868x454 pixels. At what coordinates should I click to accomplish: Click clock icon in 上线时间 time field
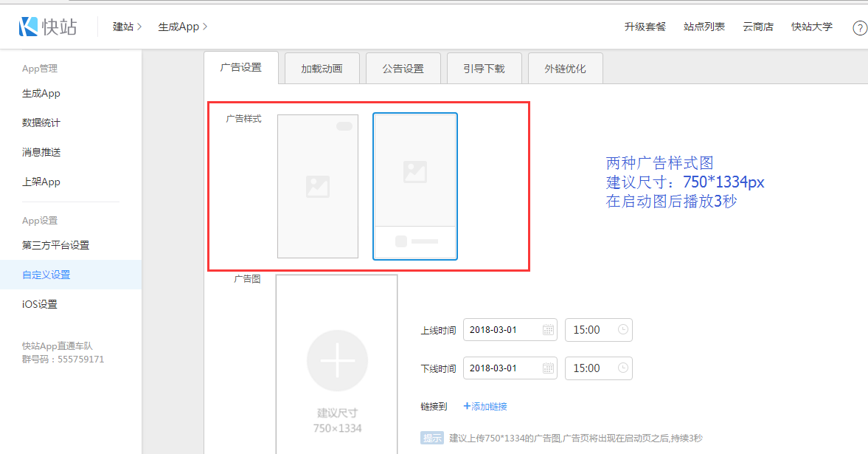pyautogui.click(x=623, y=330)
